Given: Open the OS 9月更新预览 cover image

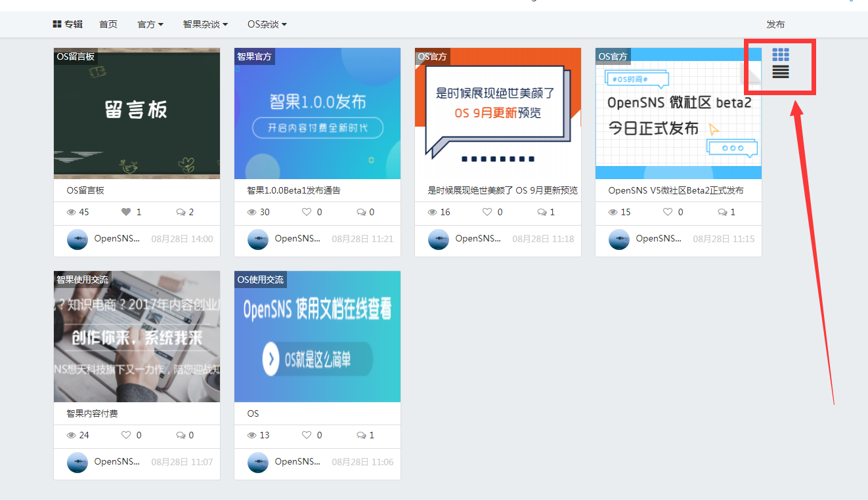Looking at the screenshot, I should pos(498,114).
